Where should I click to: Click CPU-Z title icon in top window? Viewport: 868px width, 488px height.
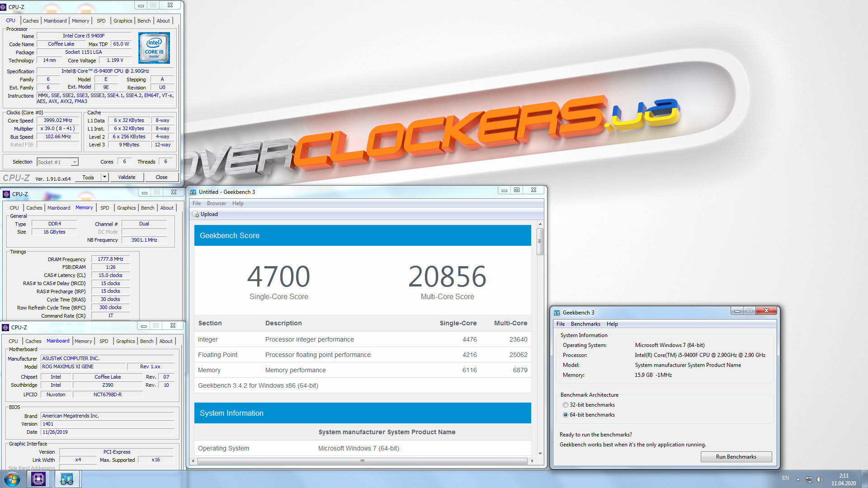pyautogui.click(x=4, y=7)
